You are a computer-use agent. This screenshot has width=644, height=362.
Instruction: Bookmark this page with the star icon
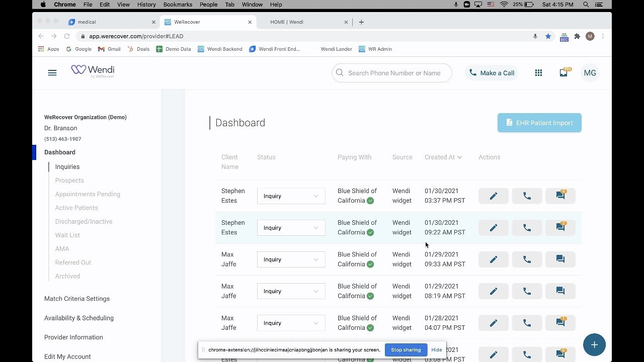548,36
